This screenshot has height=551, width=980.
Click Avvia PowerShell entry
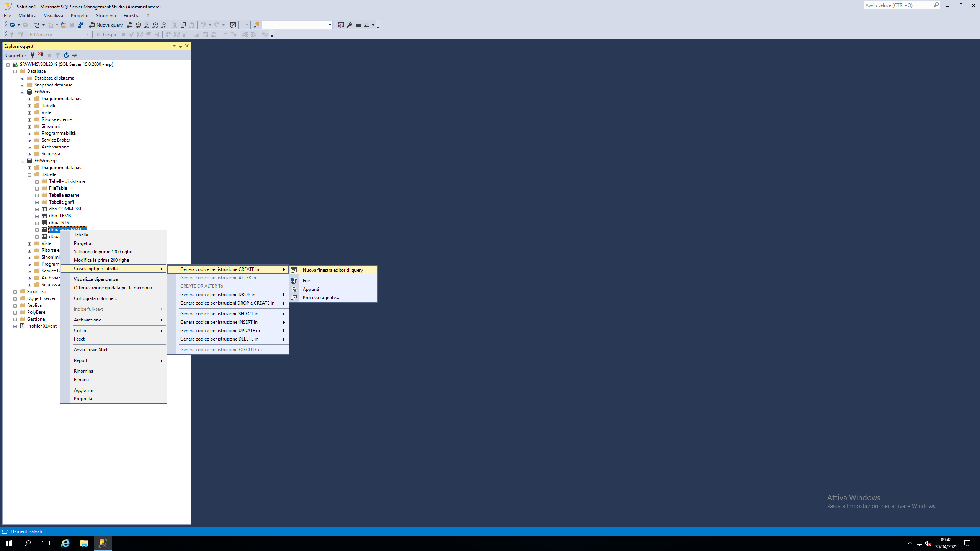point(114,350)
